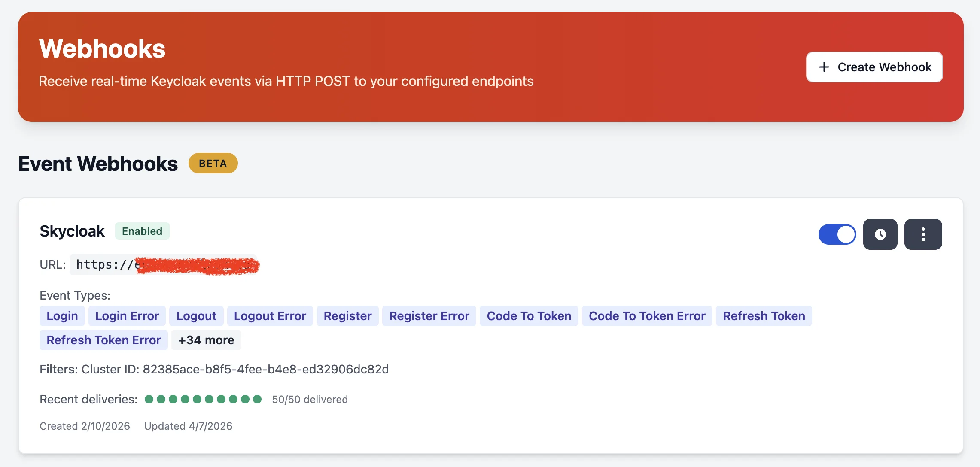Screen dimensions: 980x467
Task: Click the green dot under Recent deliveries
Action: [202, 399]
